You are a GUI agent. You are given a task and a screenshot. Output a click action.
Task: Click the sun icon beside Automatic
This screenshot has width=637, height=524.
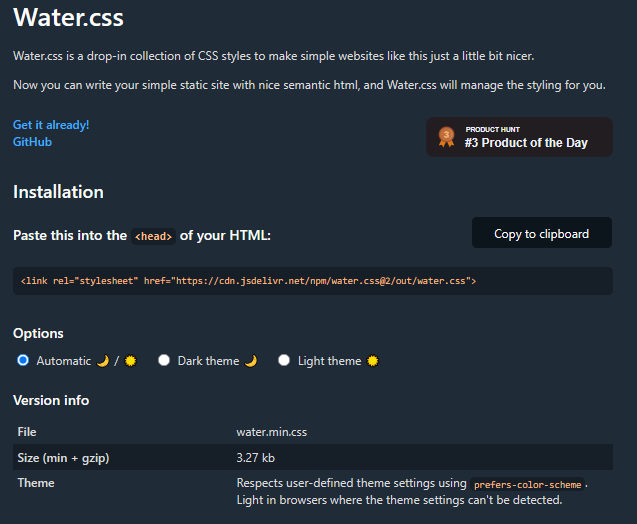(130, 361)
